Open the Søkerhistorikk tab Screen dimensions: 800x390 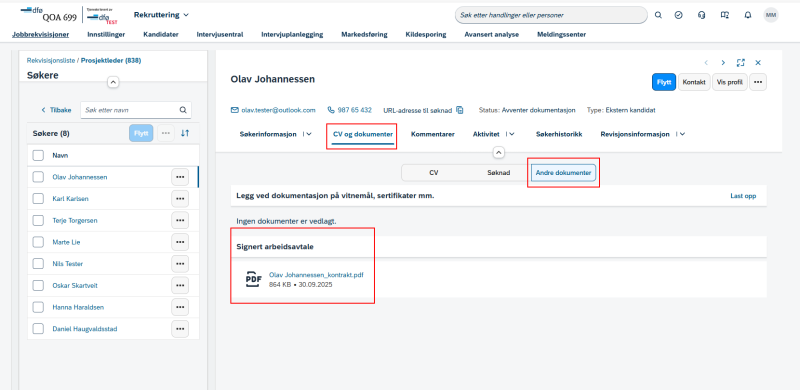[x=559, y=134]
